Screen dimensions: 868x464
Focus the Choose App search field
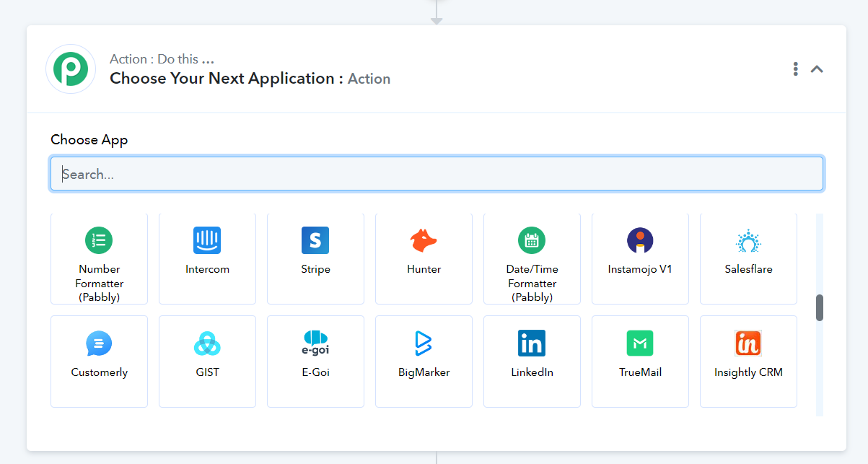tap(437, 174)
